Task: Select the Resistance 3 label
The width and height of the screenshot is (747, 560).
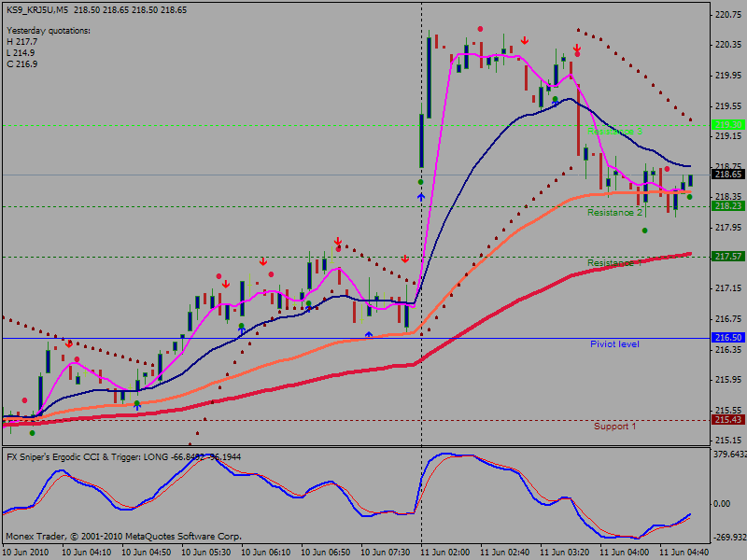Action: [614, 131]
